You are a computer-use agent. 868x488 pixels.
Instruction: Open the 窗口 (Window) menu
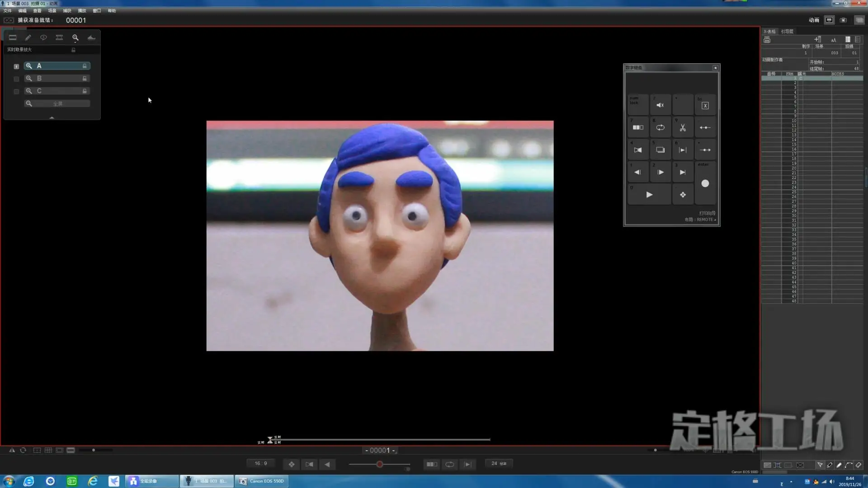[x=97, y=11]
